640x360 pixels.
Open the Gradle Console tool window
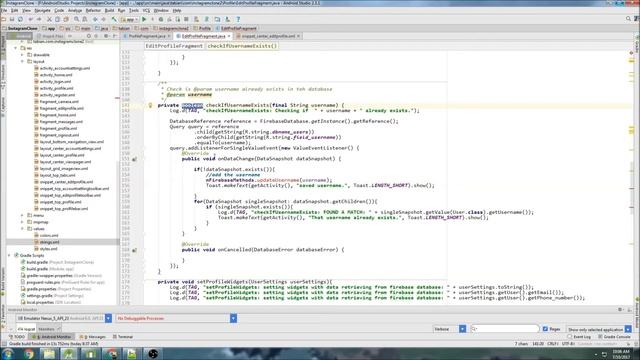click(x=614, y=337)
